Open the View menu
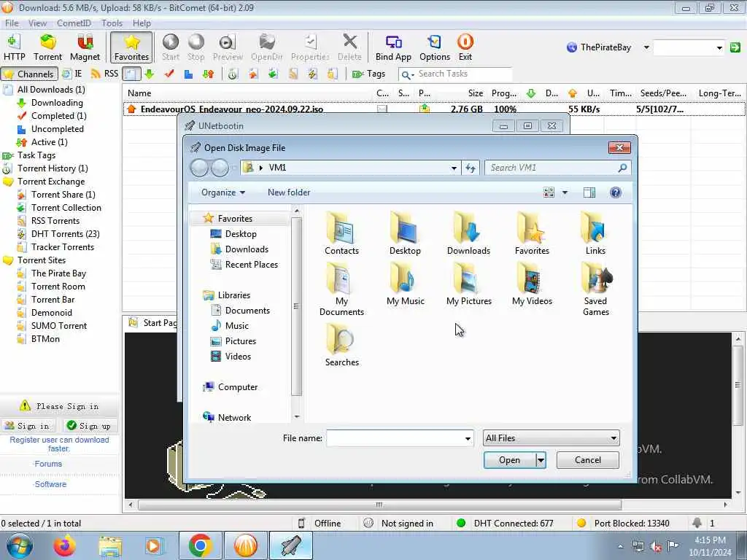This screenshot has height=560, width=747. tap(37, 23)
